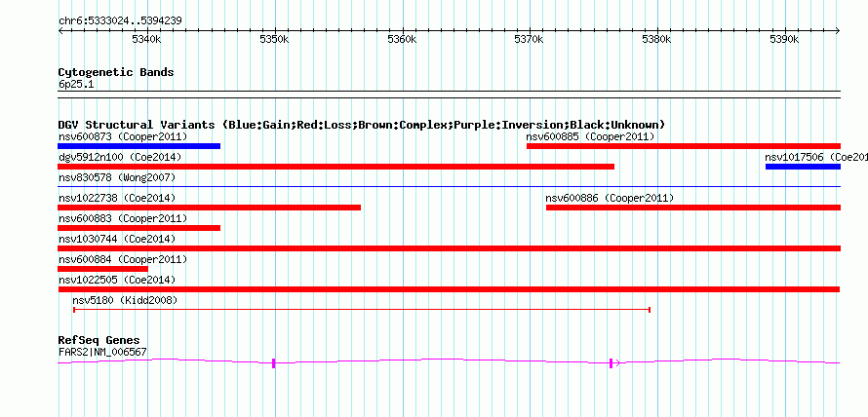
Task: Open the nsv600885 (Cooper2011) label
Action: click(590, 136)
